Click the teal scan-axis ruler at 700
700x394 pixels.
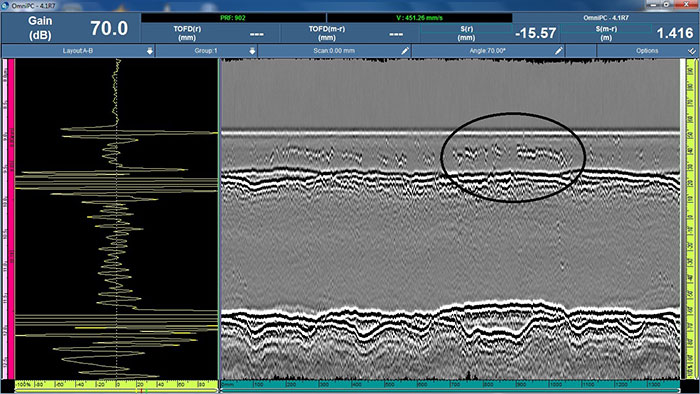455,384
